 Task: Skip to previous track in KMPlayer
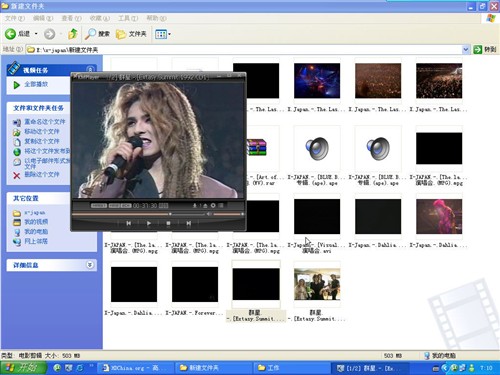[x=129, y=223]
